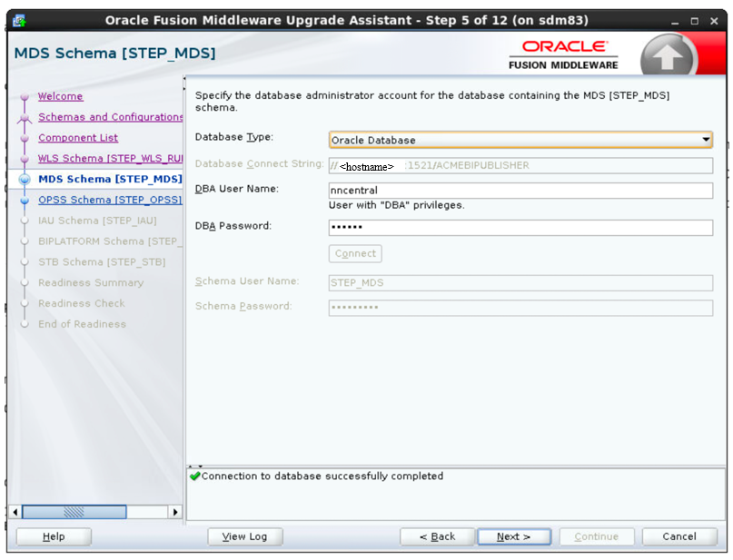The width and height of the screenshot is (733, 560).
Task: Click the DBA Password field
Action: [520, 228]
